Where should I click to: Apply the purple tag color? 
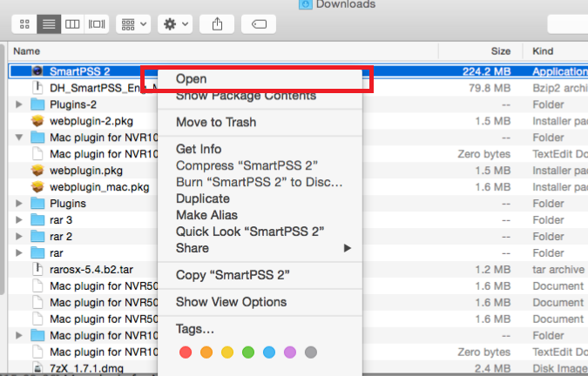point(290,352)
